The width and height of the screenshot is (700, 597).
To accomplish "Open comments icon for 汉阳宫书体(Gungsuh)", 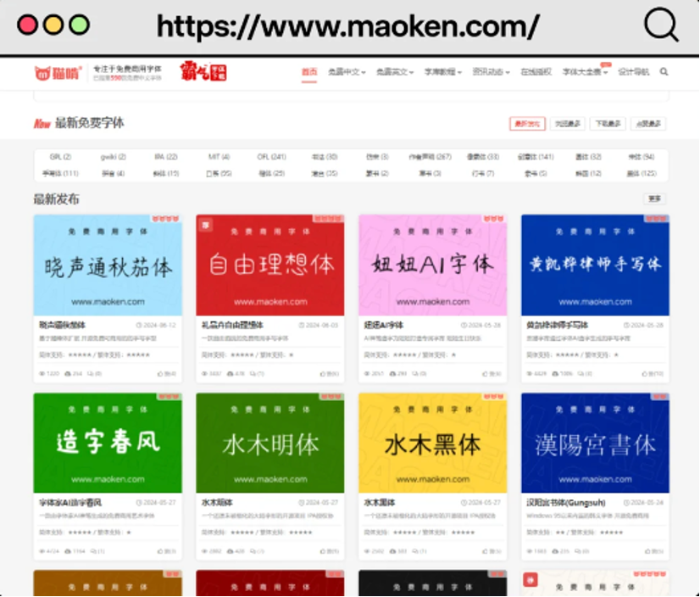I will point(577,551).
